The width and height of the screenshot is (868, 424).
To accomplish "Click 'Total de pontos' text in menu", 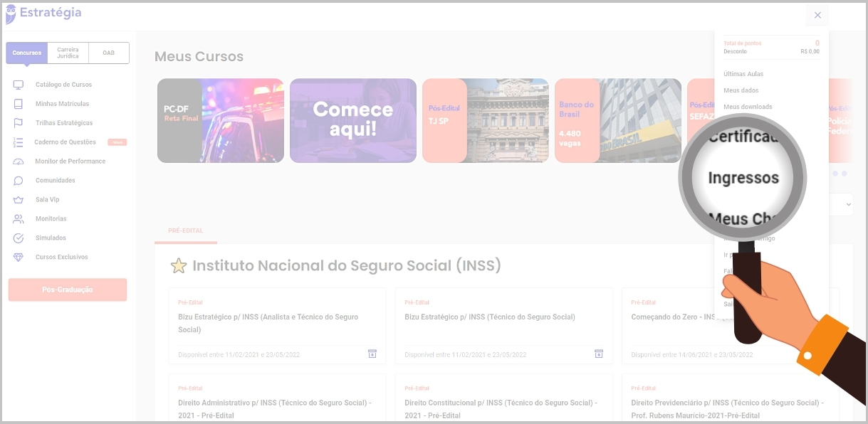I will pyautogui.click(x=743, y=43).
